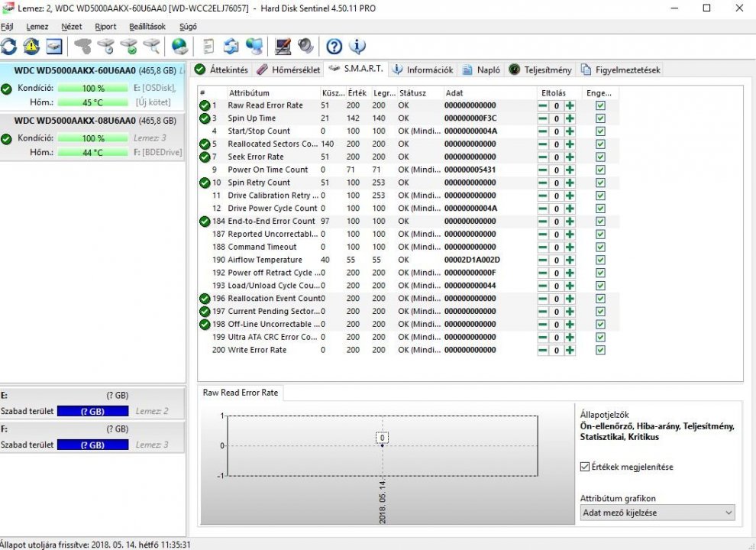Click the green check icon for Current Pending Sector

(205, 311)
